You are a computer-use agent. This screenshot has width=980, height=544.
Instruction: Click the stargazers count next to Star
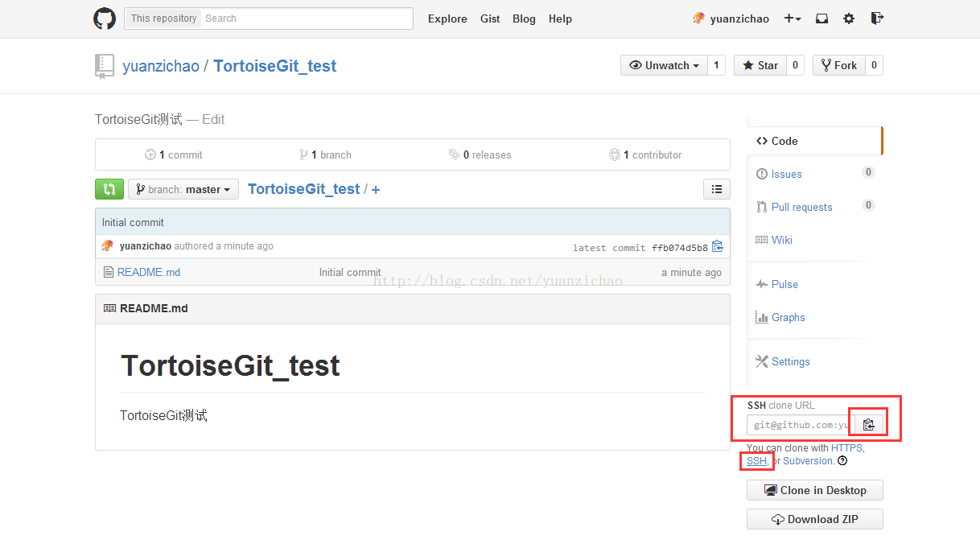tap(795, 65)
